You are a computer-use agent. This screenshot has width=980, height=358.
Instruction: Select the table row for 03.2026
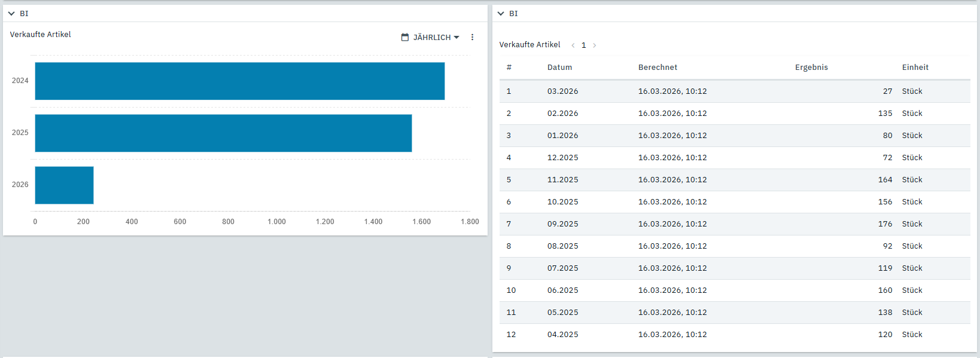tap(734, 91)
